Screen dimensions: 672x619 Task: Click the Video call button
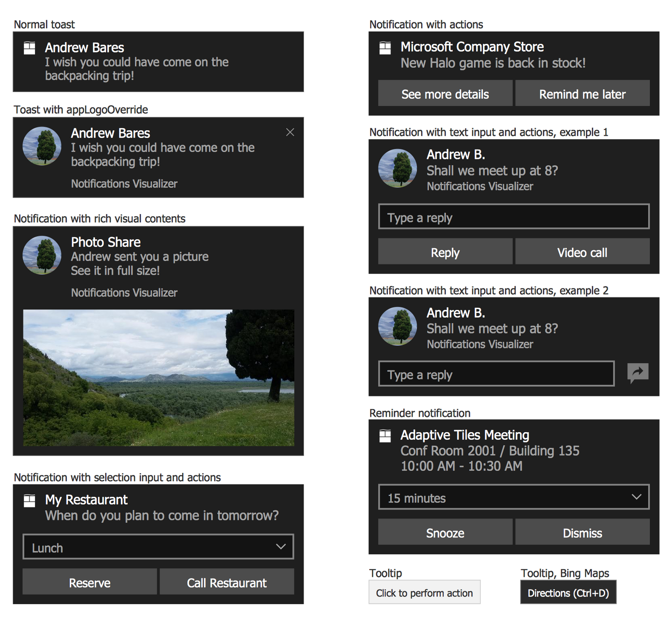click(582, 251)
